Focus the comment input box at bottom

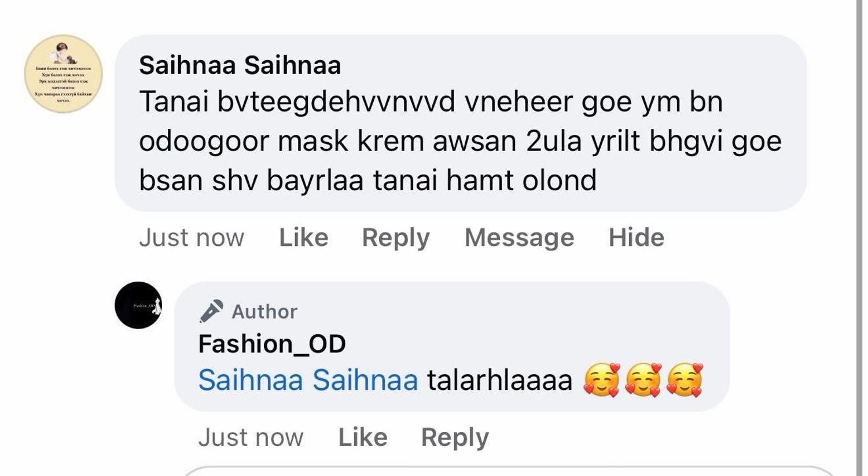[509, 471]
